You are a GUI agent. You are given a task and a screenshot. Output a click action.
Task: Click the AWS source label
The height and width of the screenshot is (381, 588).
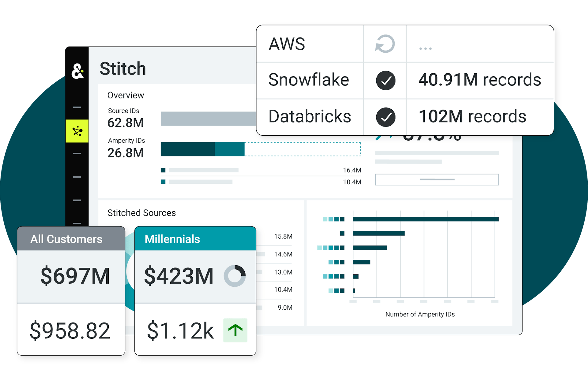coord(286,44)
